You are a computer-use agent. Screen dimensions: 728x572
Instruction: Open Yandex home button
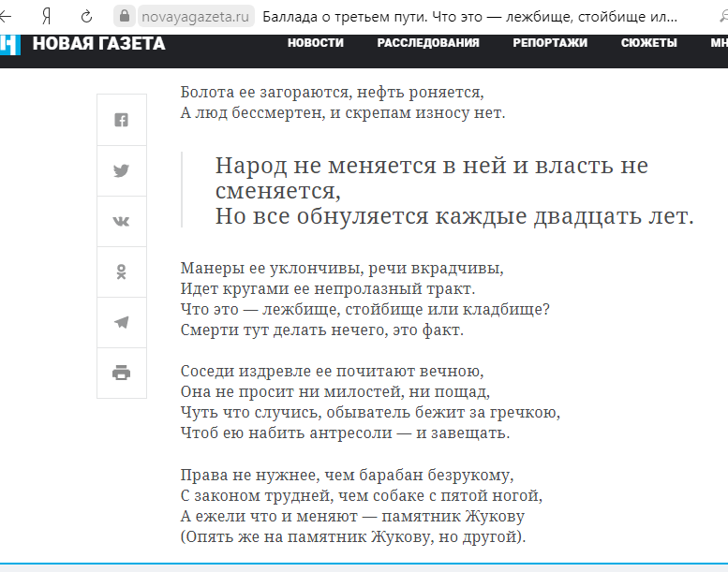(x=47, y=17)
